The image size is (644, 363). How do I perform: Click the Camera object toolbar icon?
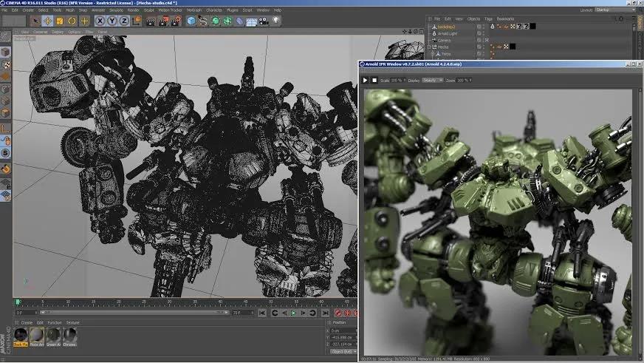coord(264,21)
